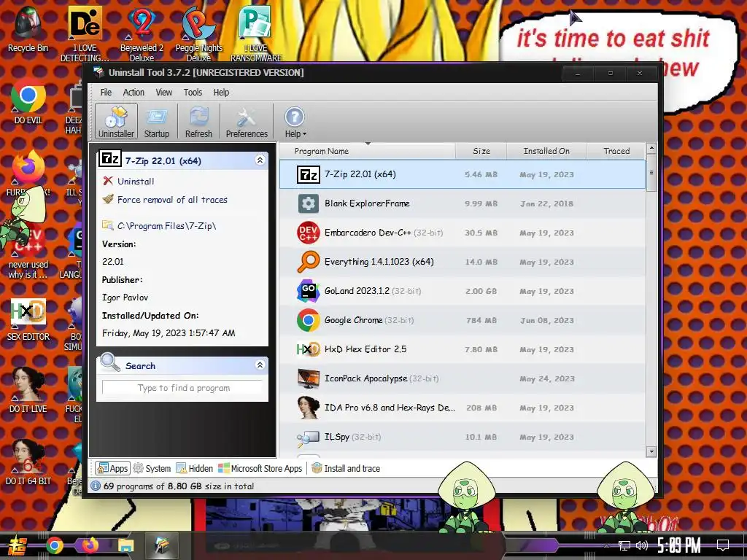747x560 pixels.
Task: Open the C:\Program Files\7-Zip\ folder link
Action: pos(166,226)
